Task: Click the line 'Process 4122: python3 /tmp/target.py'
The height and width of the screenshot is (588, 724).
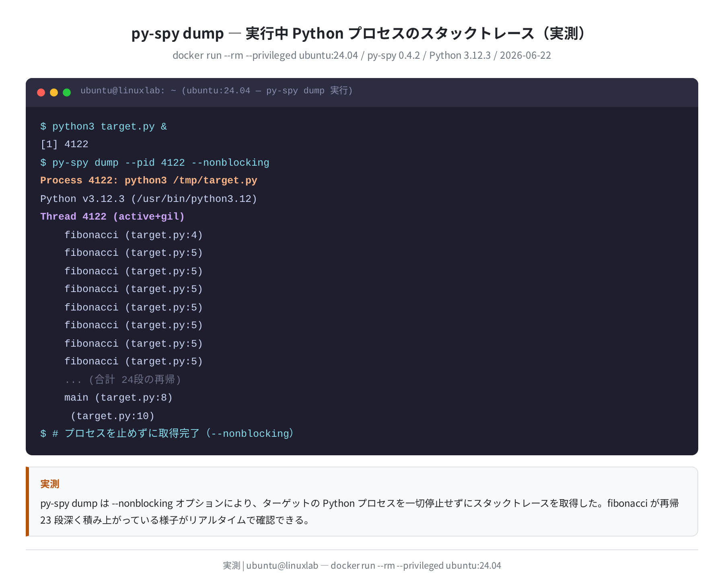Action: tap(148, 181)
